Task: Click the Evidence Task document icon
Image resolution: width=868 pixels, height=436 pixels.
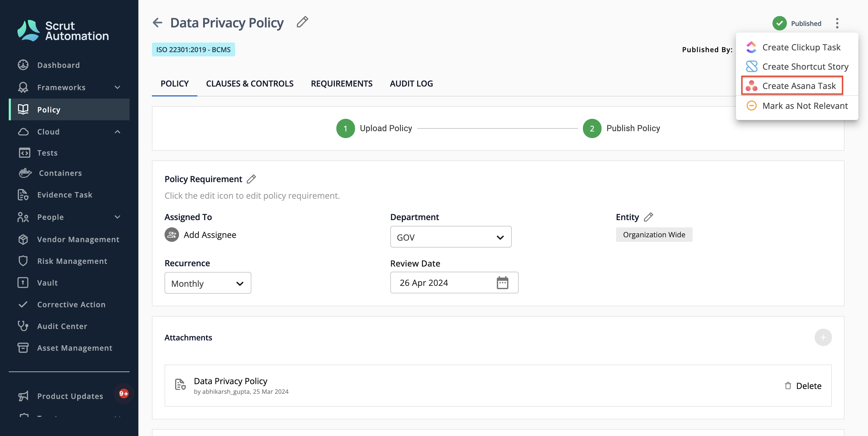Action: (23, 194)
